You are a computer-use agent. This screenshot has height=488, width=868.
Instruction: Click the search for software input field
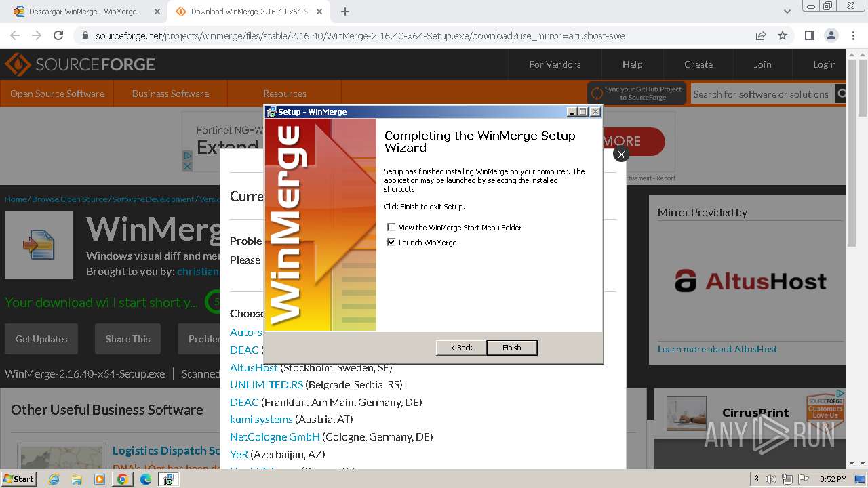tap(761, 94)
